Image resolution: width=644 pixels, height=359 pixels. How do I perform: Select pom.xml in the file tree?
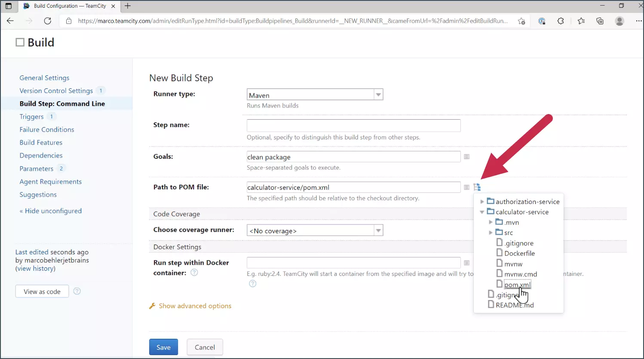[517, 285]
